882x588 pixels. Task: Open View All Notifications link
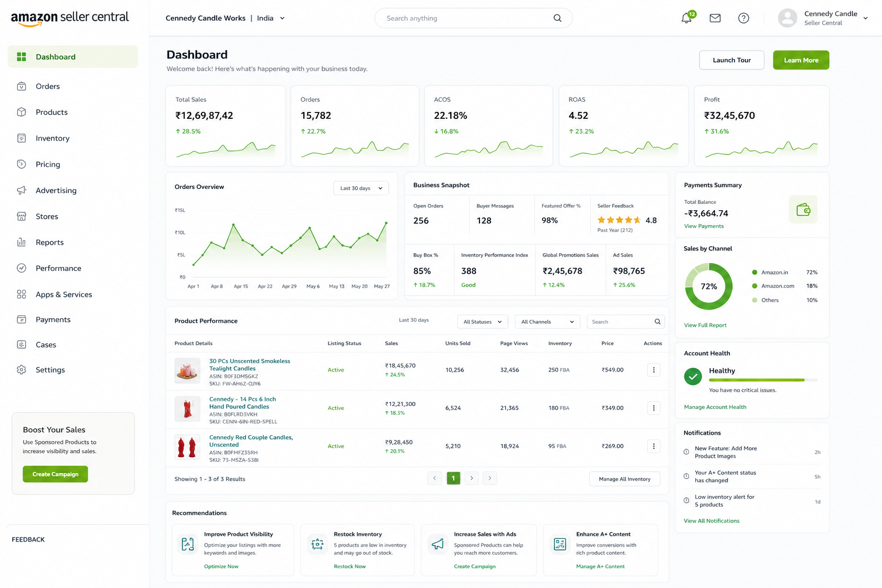[x=711, y=521]
